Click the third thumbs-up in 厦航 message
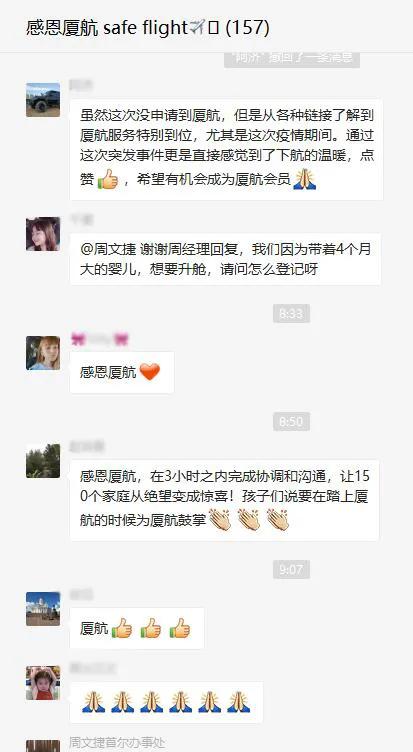Viewport: 413px width, 752px height. [180, 628]
